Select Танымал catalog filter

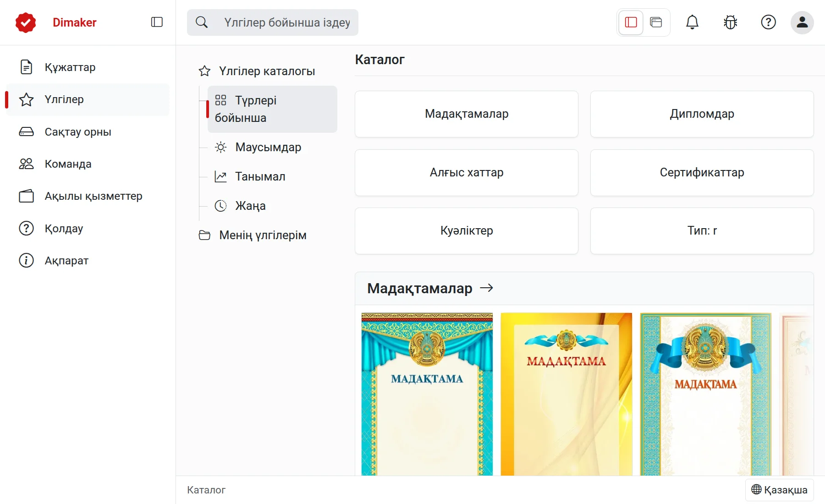(x=272, y=176)
